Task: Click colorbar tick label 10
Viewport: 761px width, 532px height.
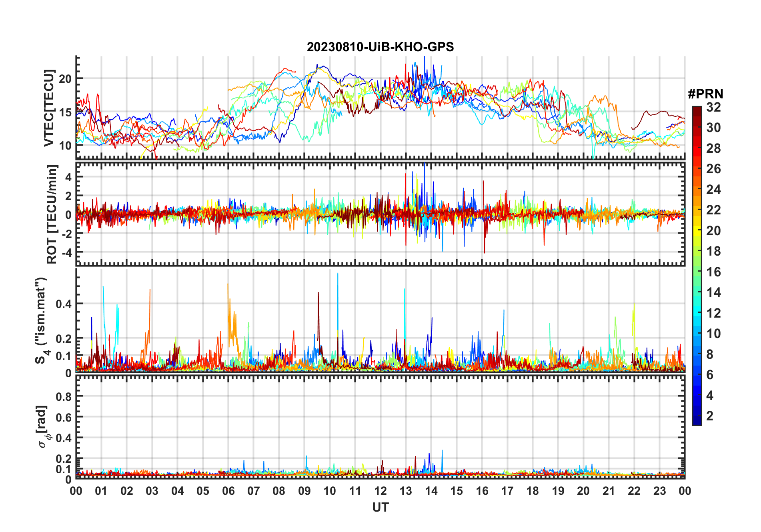Action: click(x=713, y=334)
